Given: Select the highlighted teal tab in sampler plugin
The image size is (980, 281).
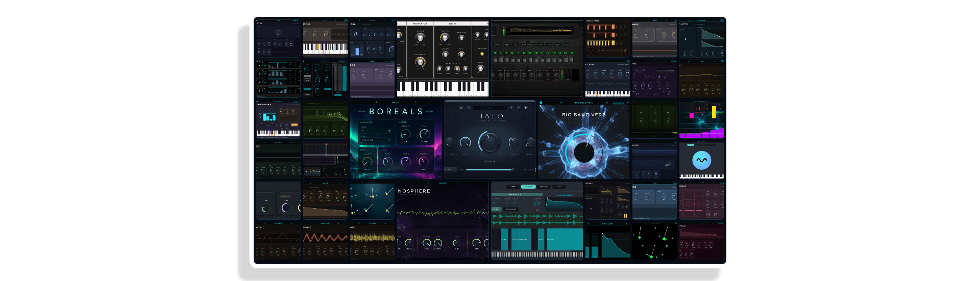Looking at the screenshot, I should pos(528,187).
